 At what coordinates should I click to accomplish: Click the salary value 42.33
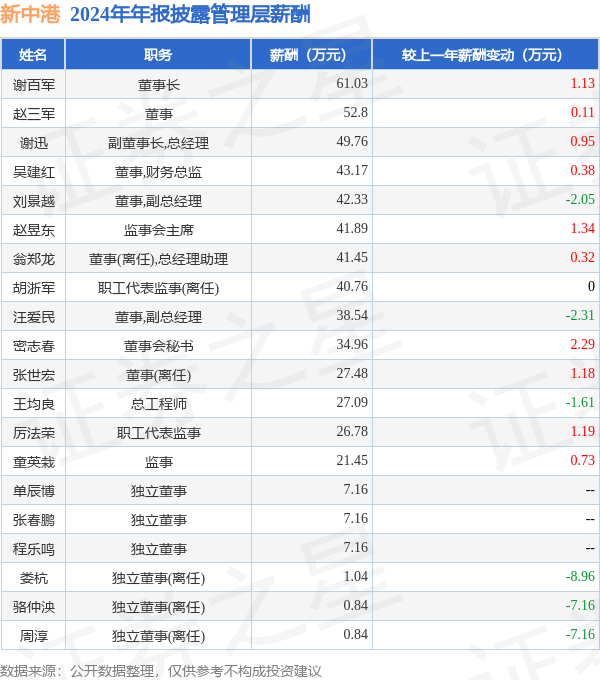(352, 199)
